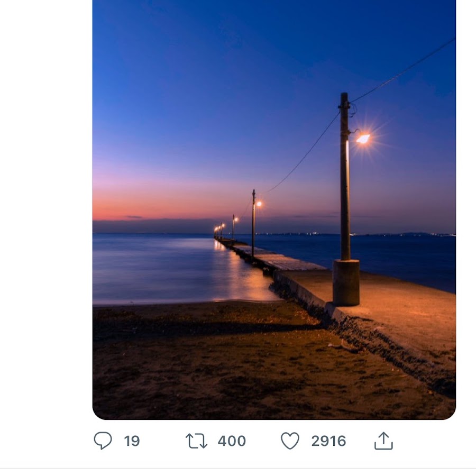Click the retweet count of 400
Image resolution: width=476 pixels, height=476 pixels.
pos(232,441)
